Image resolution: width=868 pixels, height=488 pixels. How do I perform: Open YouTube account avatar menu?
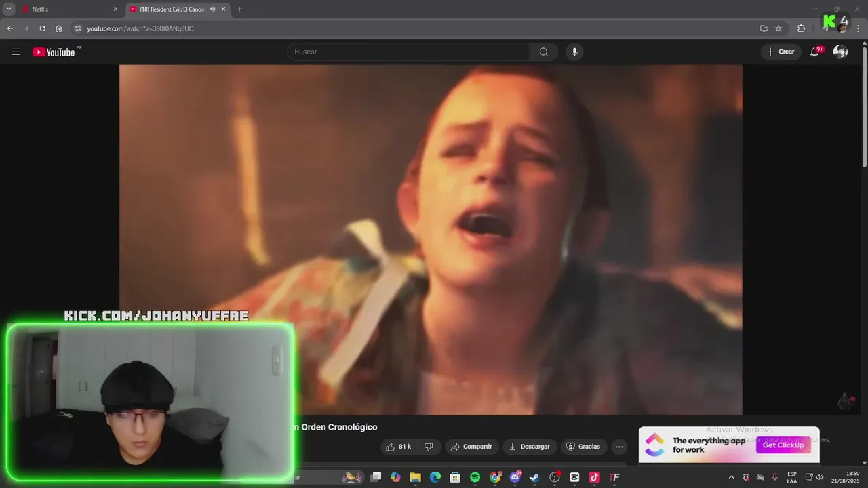click(841, 52)
